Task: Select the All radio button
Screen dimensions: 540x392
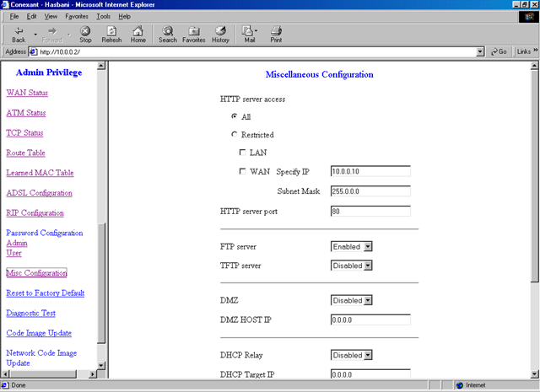Action: (x=235, y=116)
